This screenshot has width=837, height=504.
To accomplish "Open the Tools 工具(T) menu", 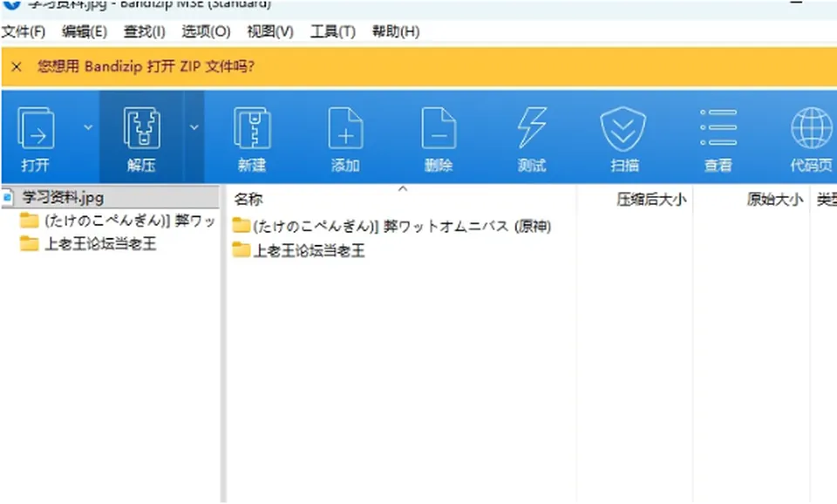I will point(333,31).
